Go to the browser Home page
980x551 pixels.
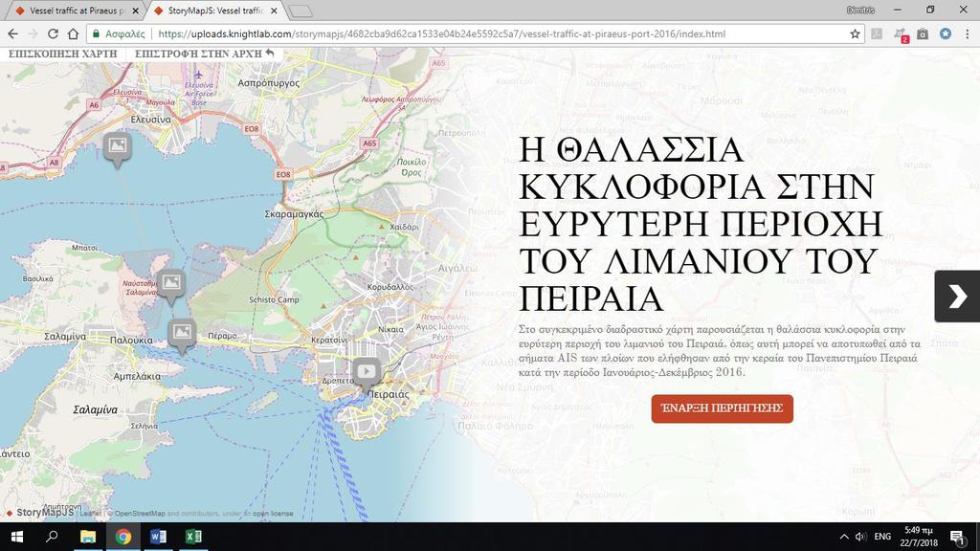(x=73, y=33)
